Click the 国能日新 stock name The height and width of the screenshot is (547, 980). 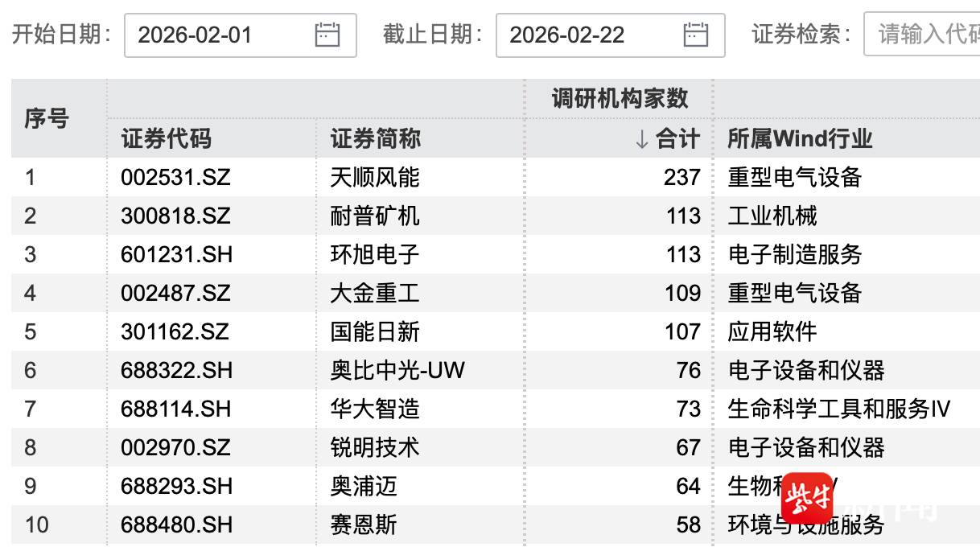pos(375,331)
